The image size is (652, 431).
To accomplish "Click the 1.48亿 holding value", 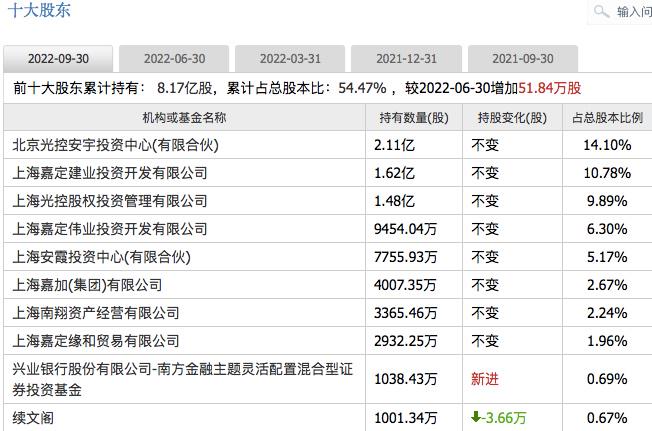I will [x=394, y=201].
